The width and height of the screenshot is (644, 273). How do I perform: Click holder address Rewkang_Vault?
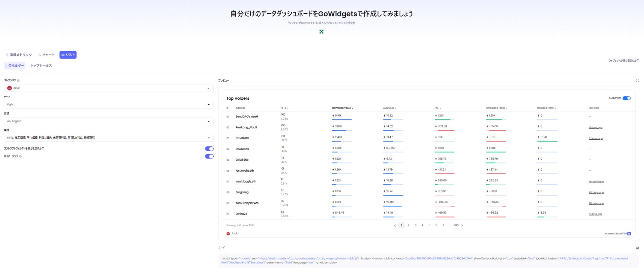(246, 127)
